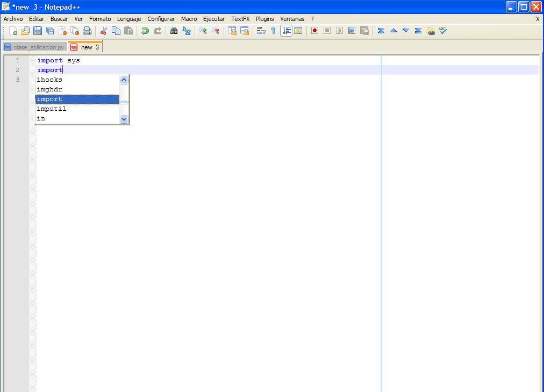Place cursor on line 1 'import sys'
The height and width of the screenshot is (392, 544).
(x=59, y=60)
